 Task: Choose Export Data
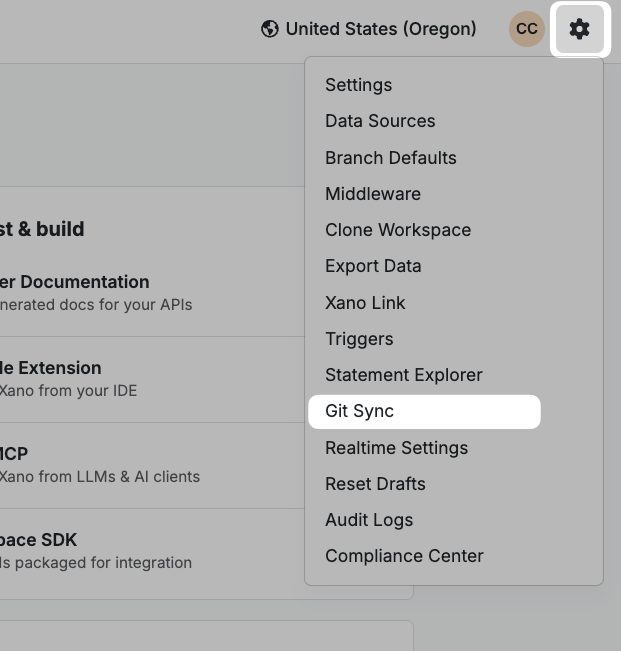[x=373, y=266]
